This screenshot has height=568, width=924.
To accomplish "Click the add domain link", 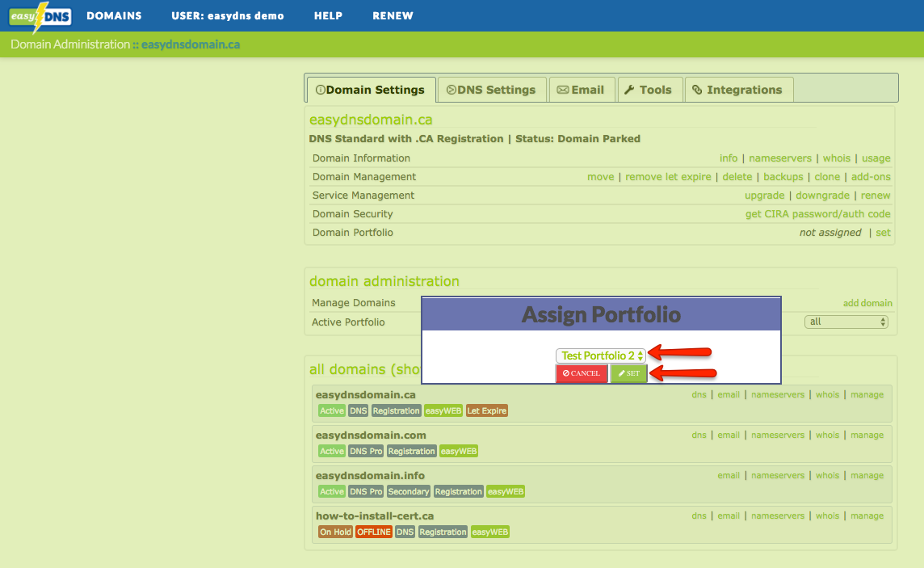I will pos(867,303).
